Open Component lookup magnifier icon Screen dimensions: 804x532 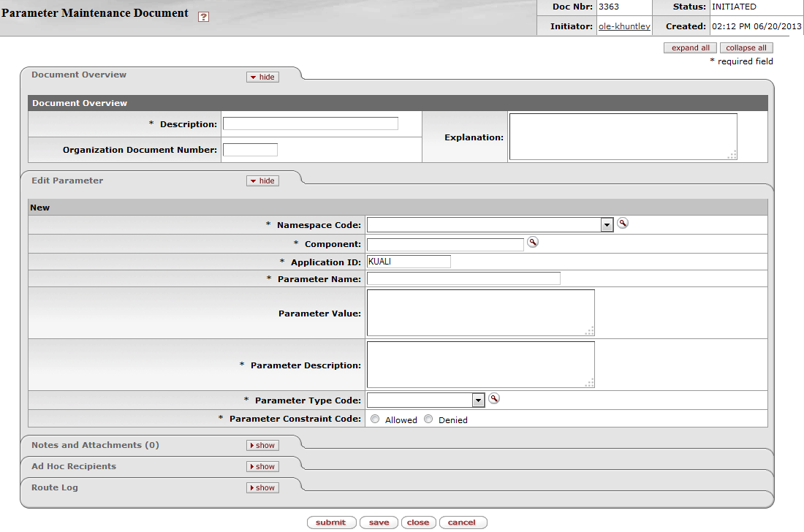click(x=533, y=243)
